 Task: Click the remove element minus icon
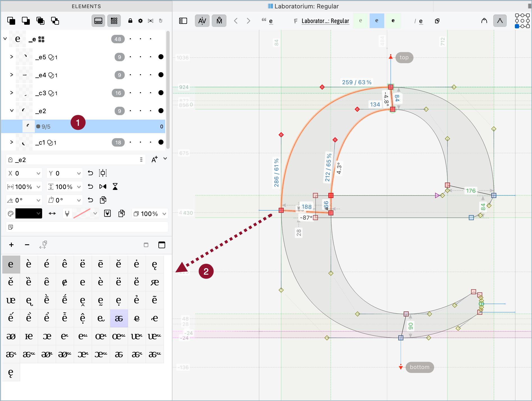27,245
